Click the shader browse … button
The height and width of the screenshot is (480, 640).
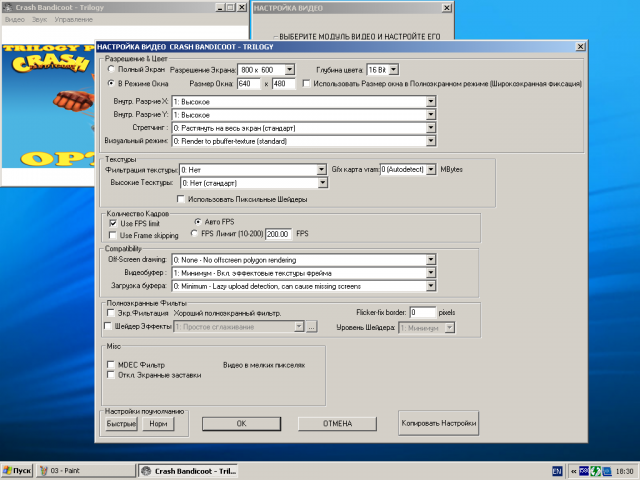(311, 327)
